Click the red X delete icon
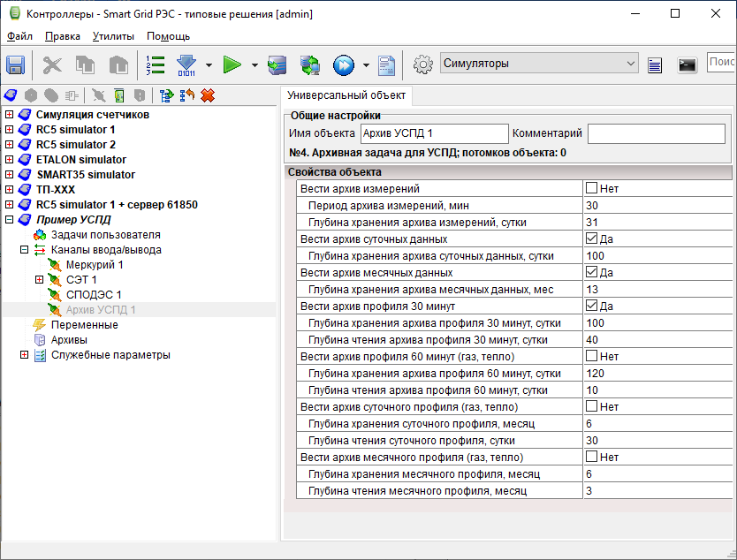Image resolution: width=737 pixels, height=560 pixels. (208, 95)
